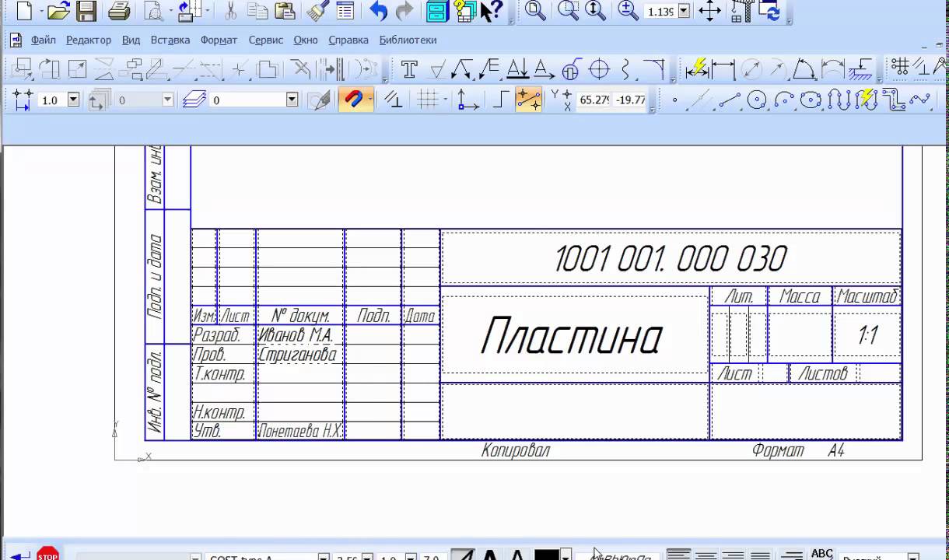This screenshot has width=949, height=560.
Task: Open the text color dropdown arrow
Action: pyautogui.click(x=566, y=555)
